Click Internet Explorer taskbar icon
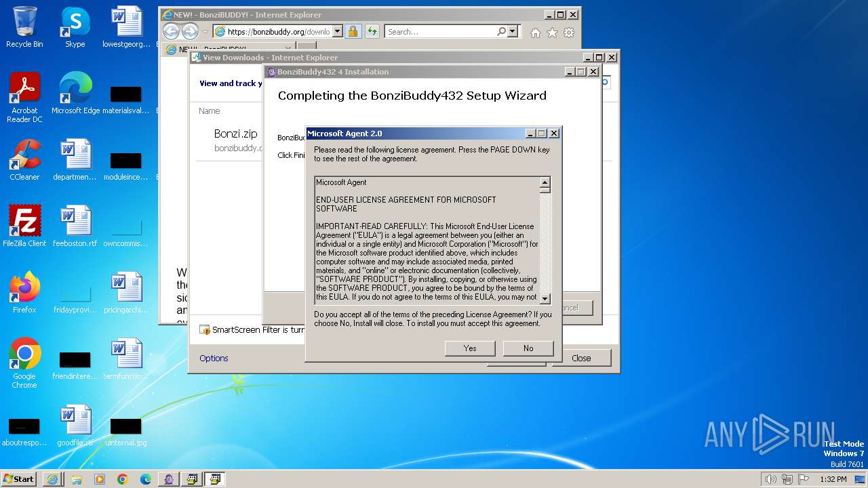This screenshot has width=868, height=488. 52,479
